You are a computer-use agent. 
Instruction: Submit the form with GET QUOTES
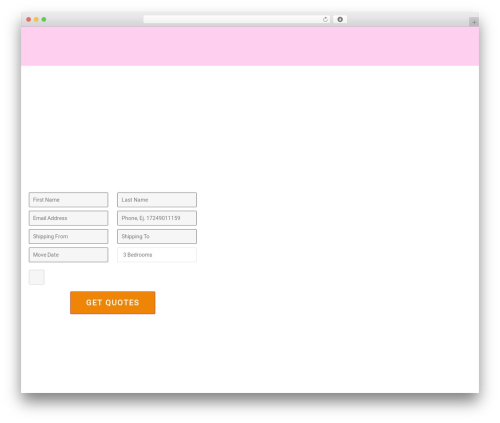point(113,303)
